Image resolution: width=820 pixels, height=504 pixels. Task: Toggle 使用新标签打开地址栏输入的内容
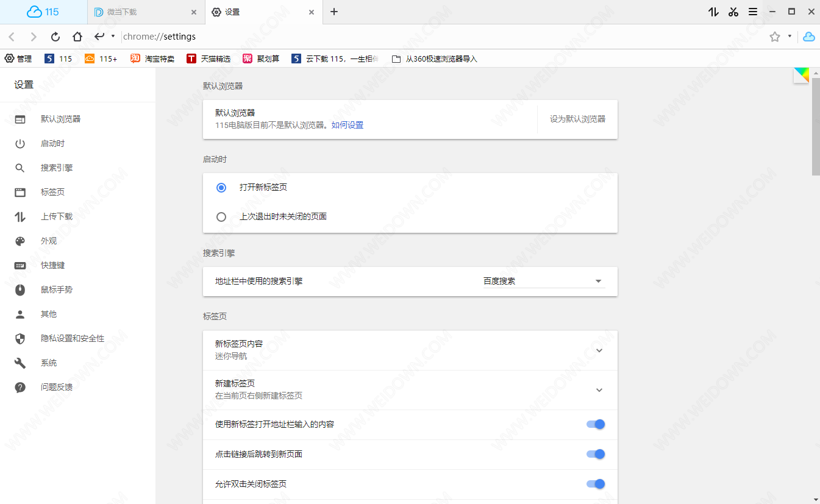tap(596, 424)
